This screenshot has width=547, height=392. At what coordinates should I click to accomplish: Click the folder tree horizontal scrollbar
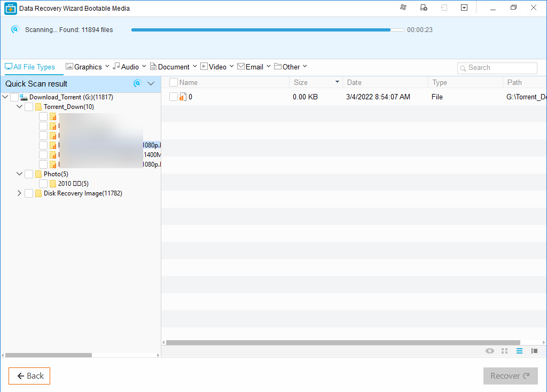(x=49, y=355)
